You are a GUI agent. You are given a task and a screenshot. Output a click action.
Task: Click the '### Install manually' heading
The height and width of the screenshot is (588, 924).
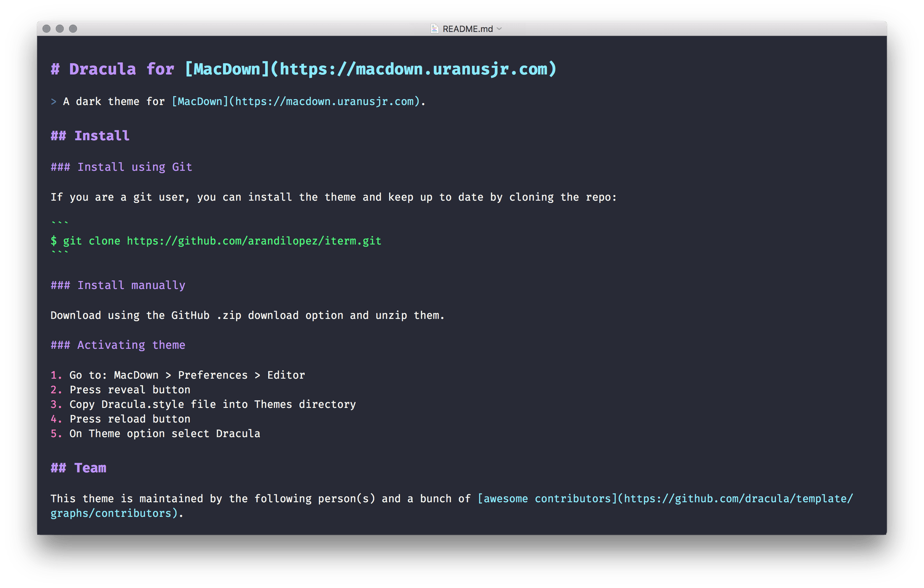(x=118, y=286)
